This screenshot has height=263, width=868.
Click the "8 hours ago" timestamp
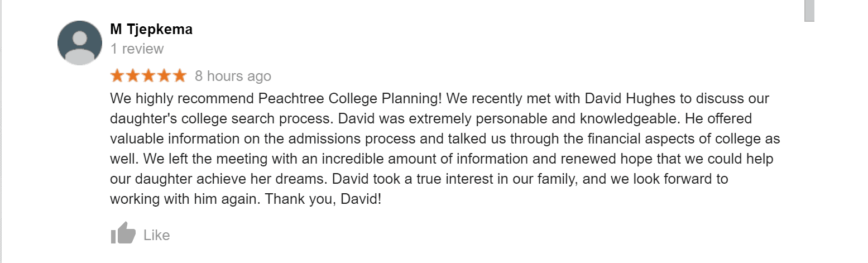click(x=233, y=76)
